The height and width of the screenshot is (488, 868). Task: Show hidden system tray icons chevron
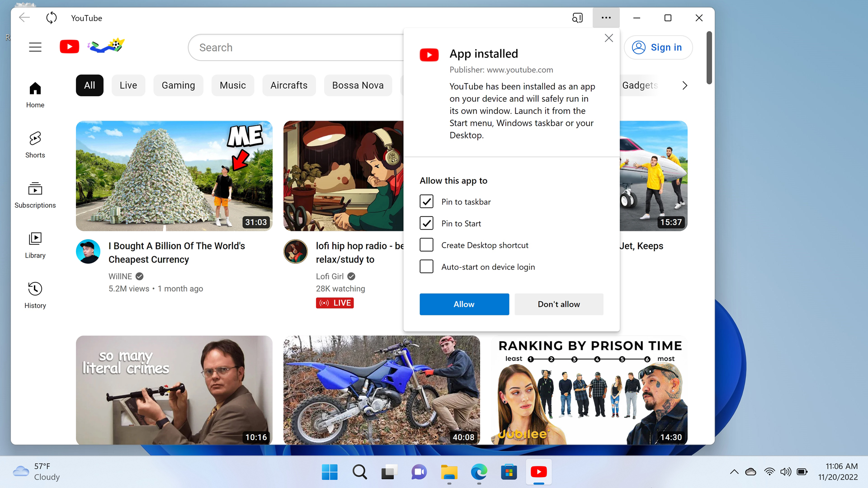(734, 472)
